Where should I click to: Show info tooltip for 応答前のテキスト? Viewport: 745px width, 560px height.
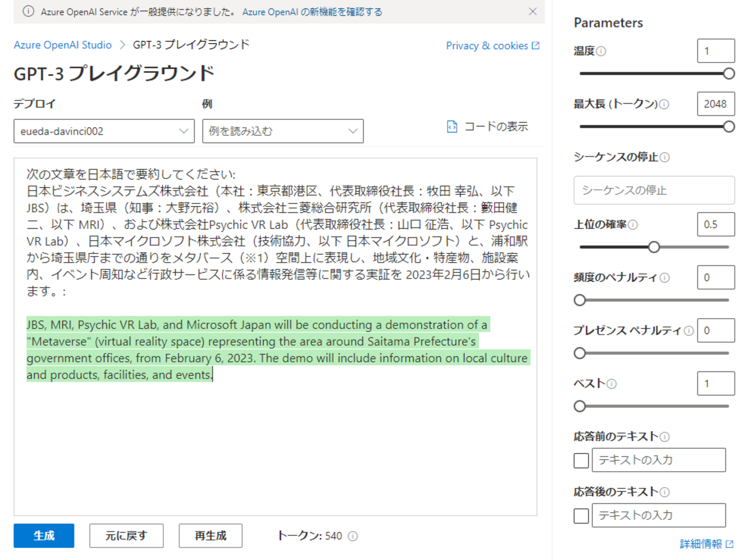tap(665, 437)
